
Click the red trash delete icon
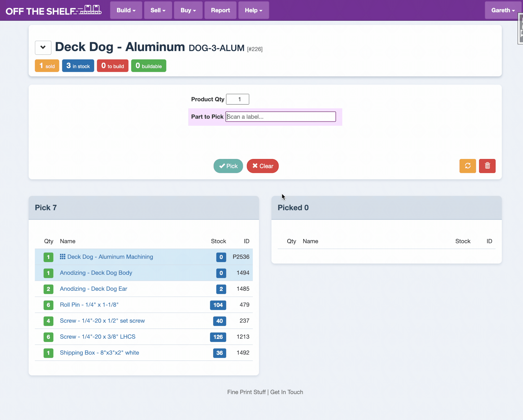coord(487,166)
